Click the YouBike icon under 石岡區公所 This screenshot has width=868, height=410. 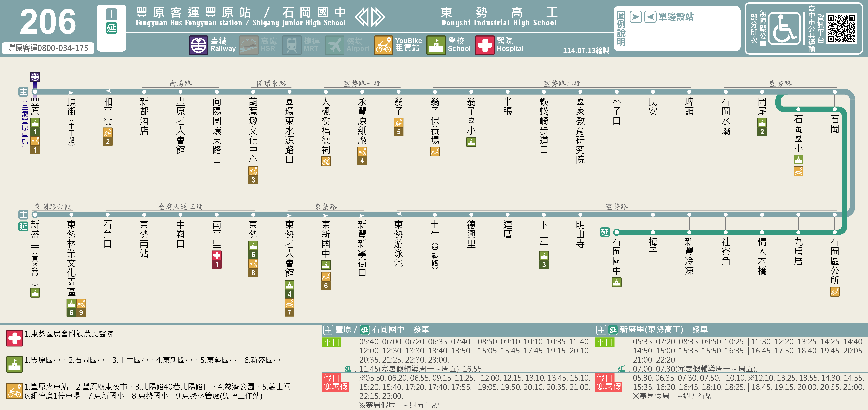pyautogui.click(x=835, y=292)
